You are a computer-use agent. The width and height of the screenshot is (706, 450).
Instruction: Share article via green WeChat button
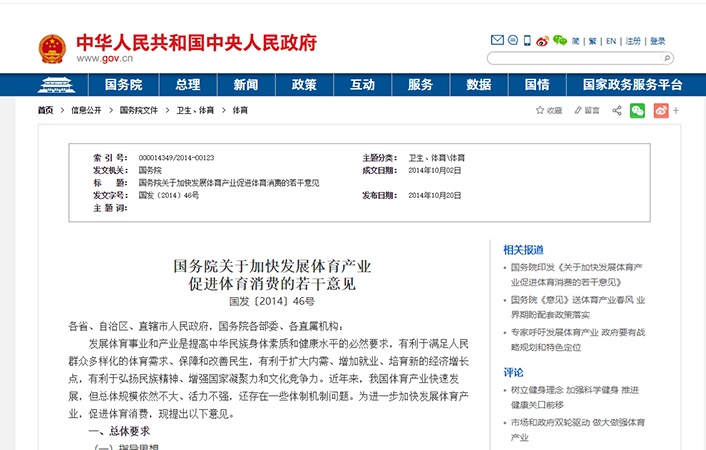coord(637,110)
